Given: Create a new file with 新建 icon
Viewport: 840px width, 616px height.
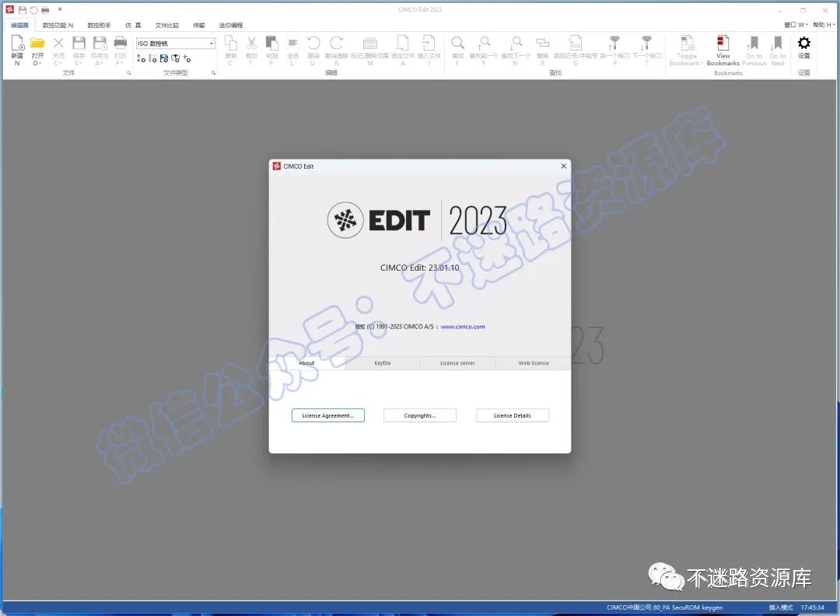Looking at the screenshot, I should tap(17, 44).
